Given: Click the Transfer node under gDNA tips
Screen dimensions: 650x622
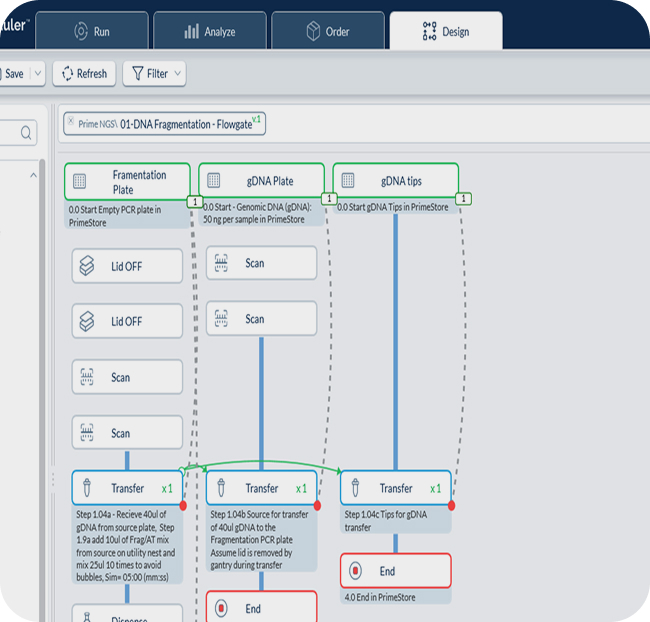Looking at the screenshot, I should coord(395,488).
